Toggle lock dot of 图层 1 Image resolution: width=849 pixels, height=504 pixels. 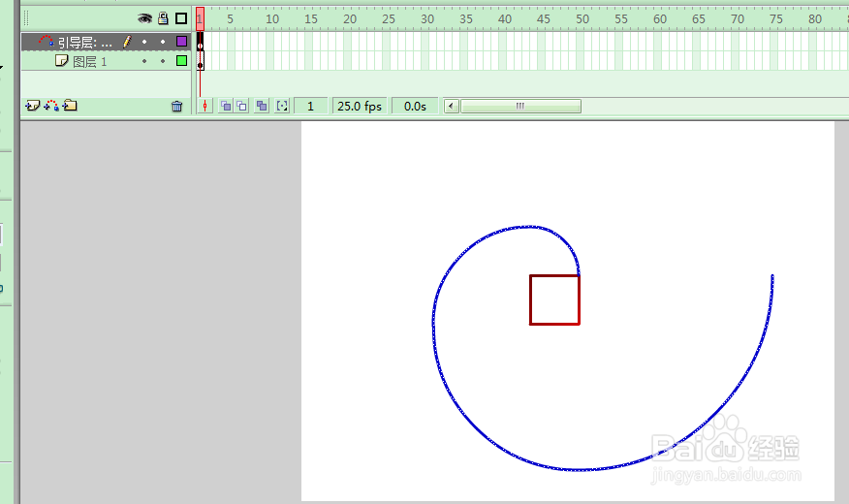coord(163,61)
